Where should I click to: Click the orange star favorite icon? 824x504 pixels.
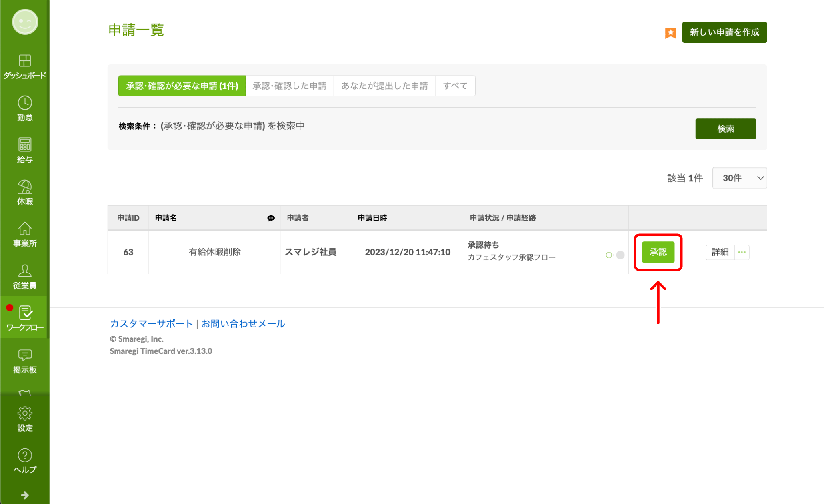670,32
